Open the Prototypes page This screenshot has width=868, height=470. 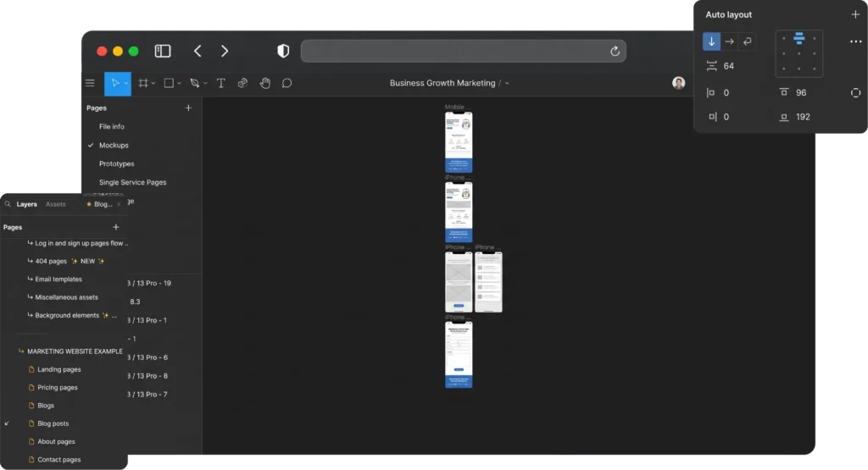tap(116, 163)
